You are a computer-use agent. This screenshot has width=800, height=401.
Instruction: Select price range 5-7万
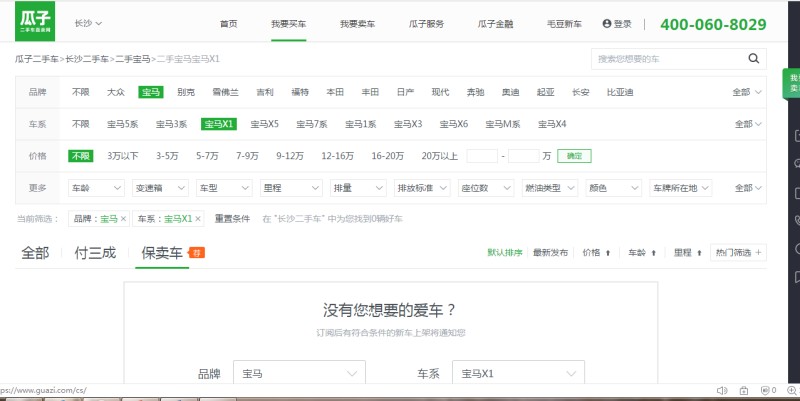(x=207, y=156)
